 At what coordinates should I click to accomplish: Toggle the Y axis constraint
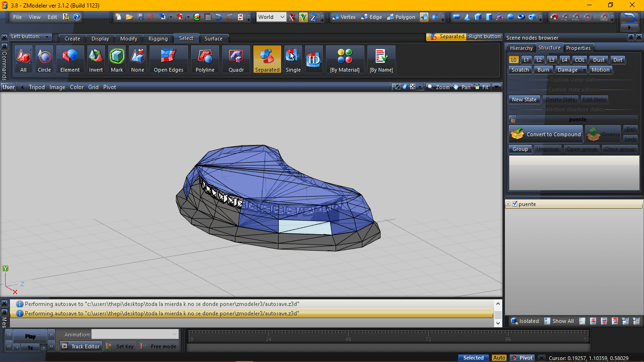click(x=303, y=17)
